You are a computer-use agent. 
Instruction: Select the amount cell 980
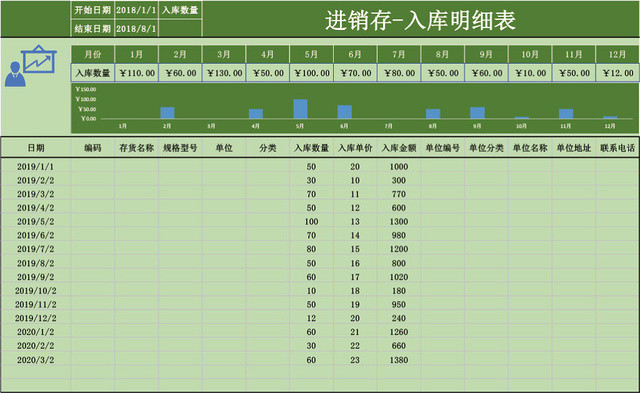click(x=399, y=235)
